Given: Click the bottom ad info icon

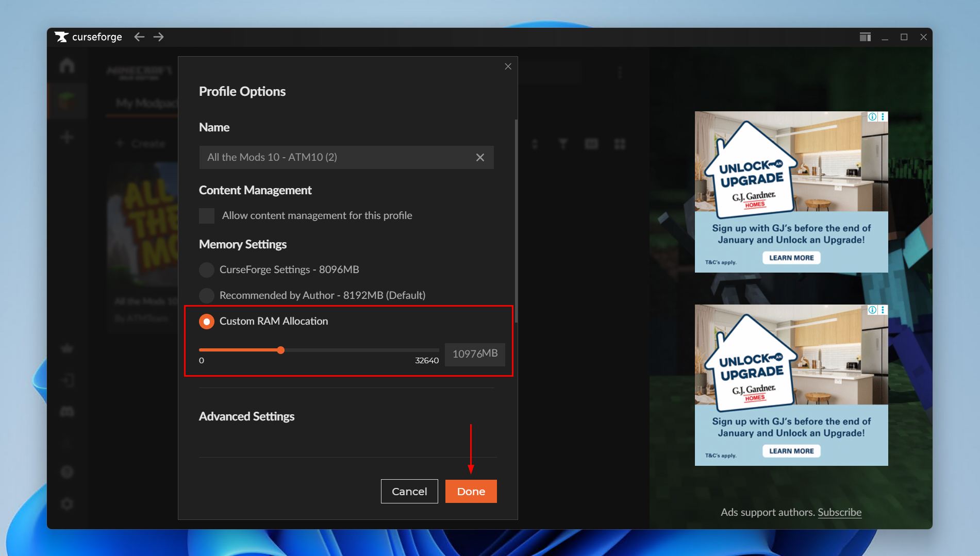Looking at the screenshot, I should [872, 310].
